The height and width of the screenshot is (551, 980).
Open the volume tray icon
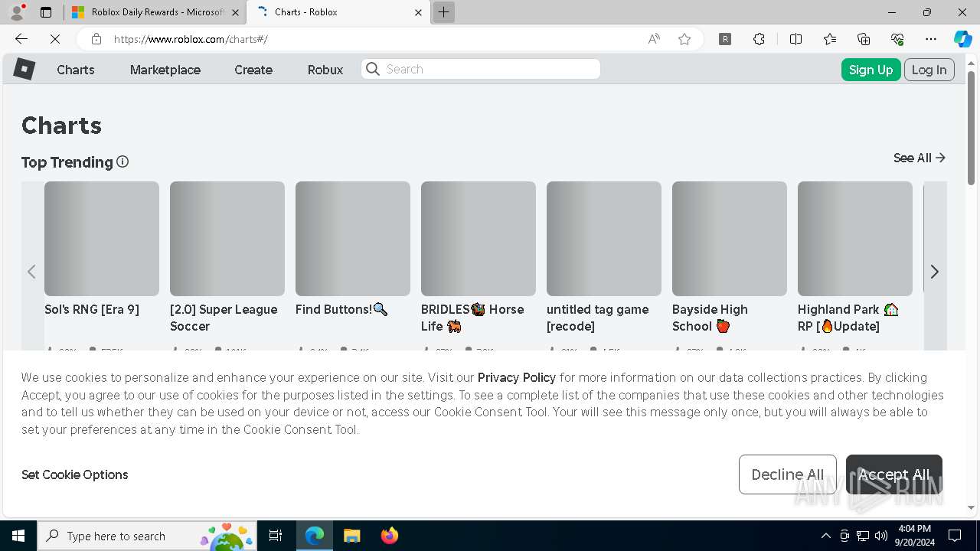[881, 536]
